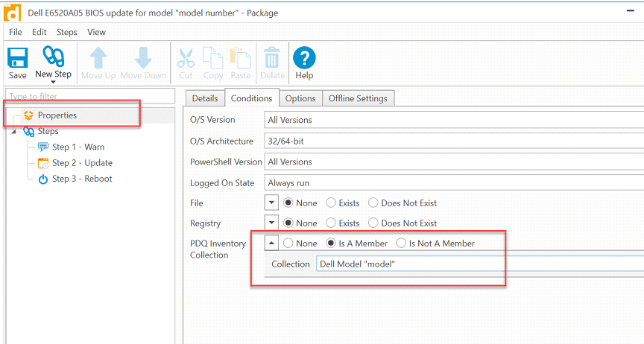Select the Properties package icon in tree
This screenshot has height=344, width=644.
tap(28, 115)
